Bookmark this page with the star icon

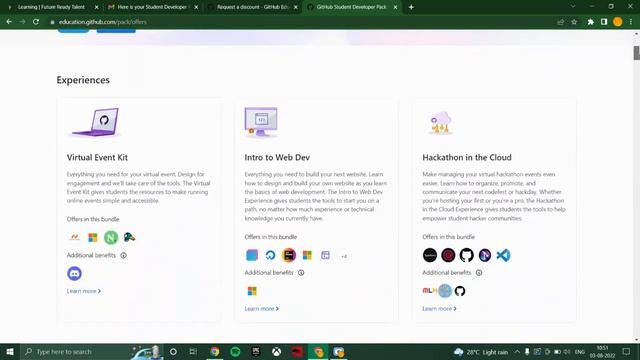click(574, 22)
